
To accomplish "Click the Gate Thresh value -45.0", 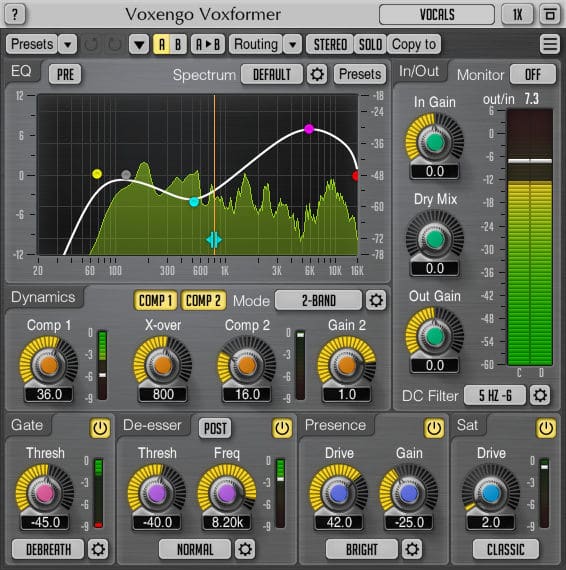I will pos(45,522).
